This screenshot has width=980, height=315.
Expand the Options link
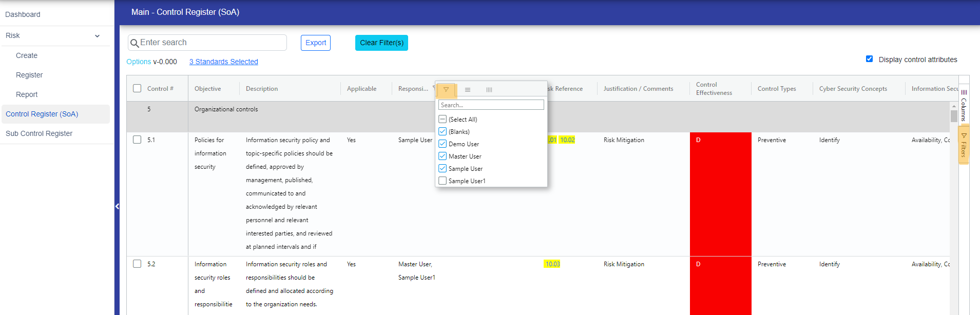tap(139, 62)
